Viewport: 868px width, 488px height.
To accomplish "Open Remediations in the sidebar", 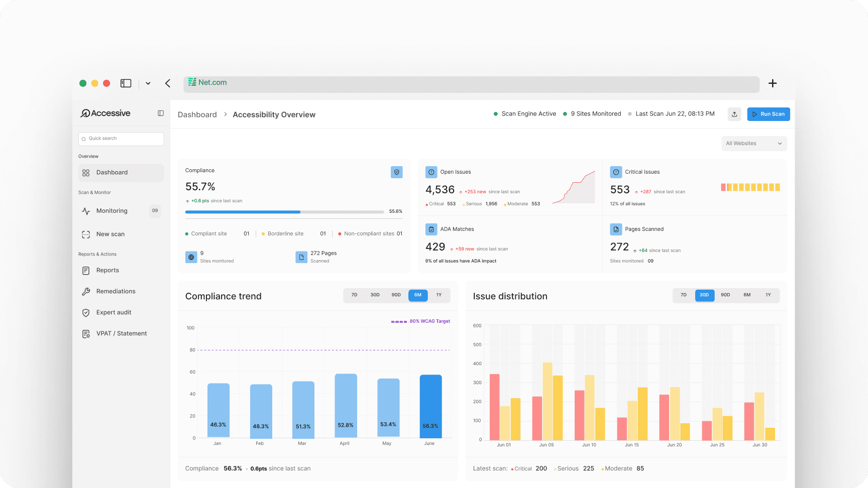I will (x=121, y=292).
